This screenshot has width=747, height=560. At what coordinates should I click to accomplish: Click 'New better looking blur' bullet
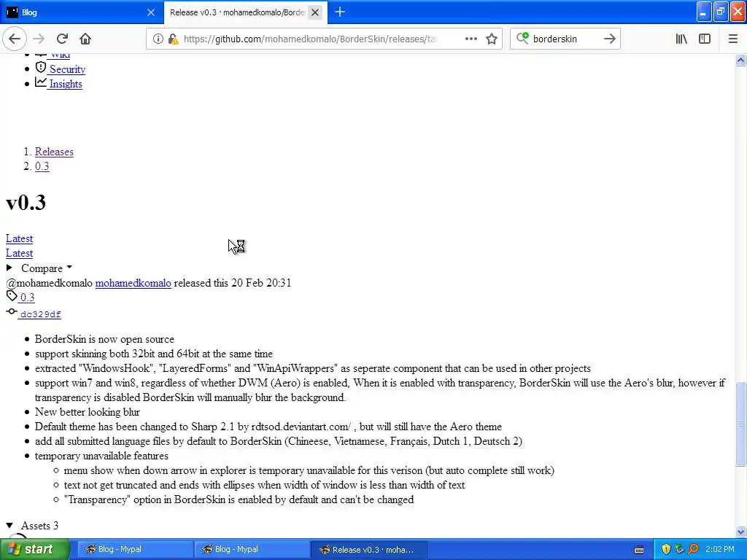88,412
